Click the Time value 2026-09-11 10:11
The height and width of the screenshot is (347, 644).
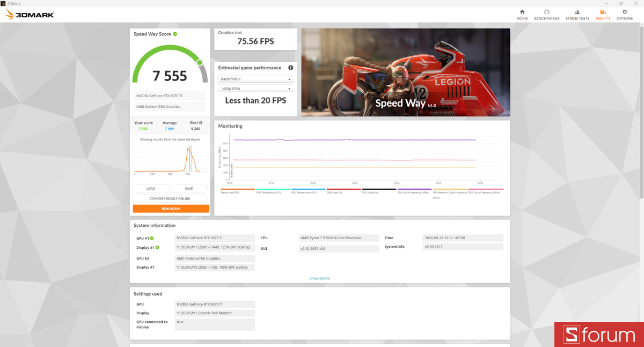point(463,238)
